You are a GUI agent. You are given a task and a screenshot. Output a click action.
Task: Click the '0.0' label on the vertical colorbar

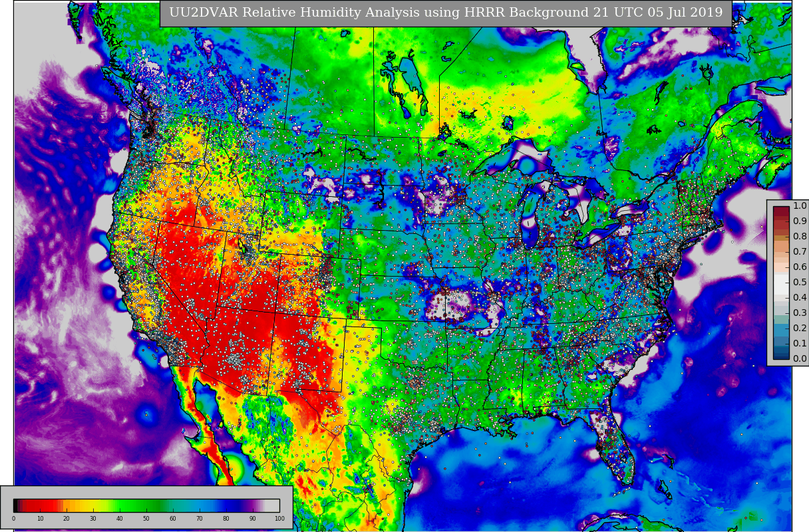pos(799,358)
